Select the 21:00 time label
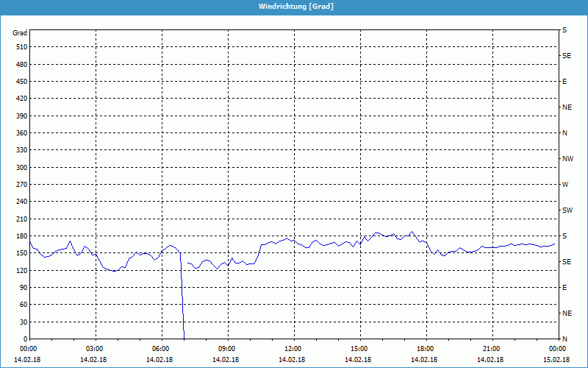 pyautogui.click(x=492, y=349)
